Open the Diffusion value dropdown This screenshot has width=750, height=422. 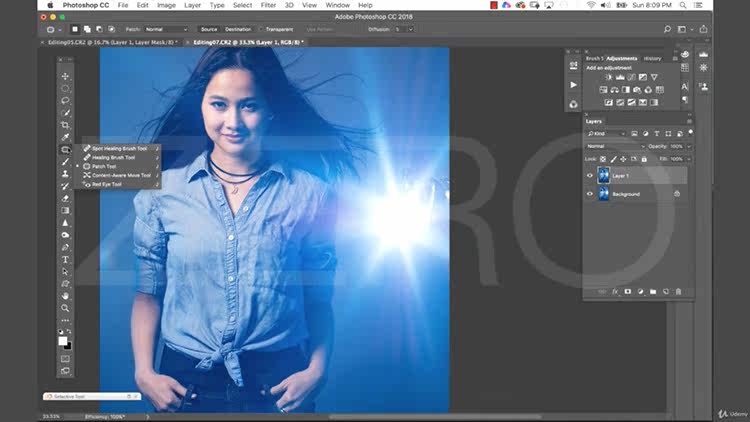pyautogui.click(x=410, y=29)
